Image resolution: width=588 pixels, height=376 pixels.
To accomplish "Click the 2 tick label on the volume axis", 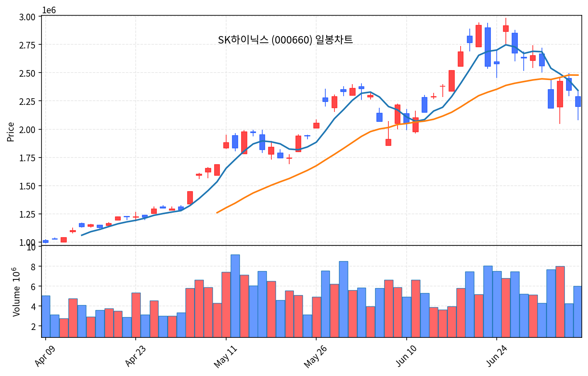I will (34, 327).
